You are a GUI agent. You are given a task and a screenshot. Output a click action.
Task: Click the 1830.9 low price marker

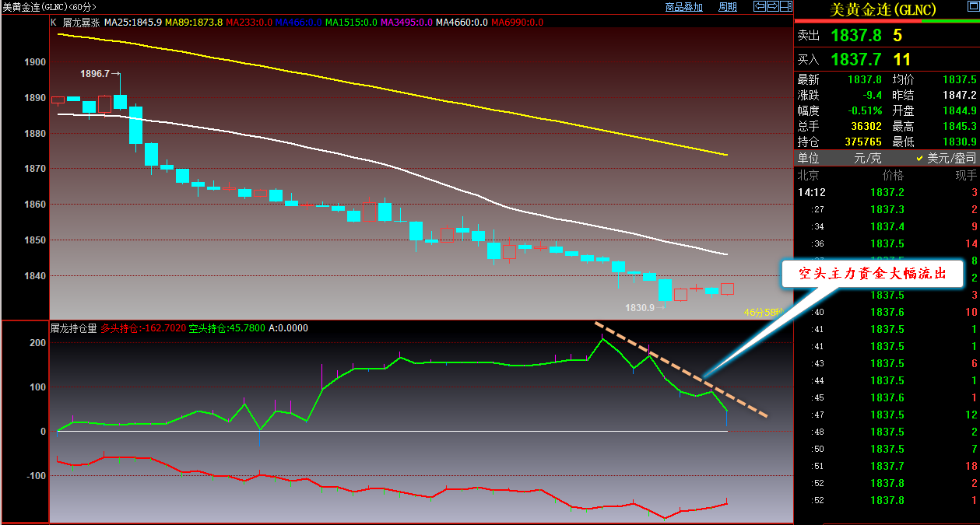641,307
